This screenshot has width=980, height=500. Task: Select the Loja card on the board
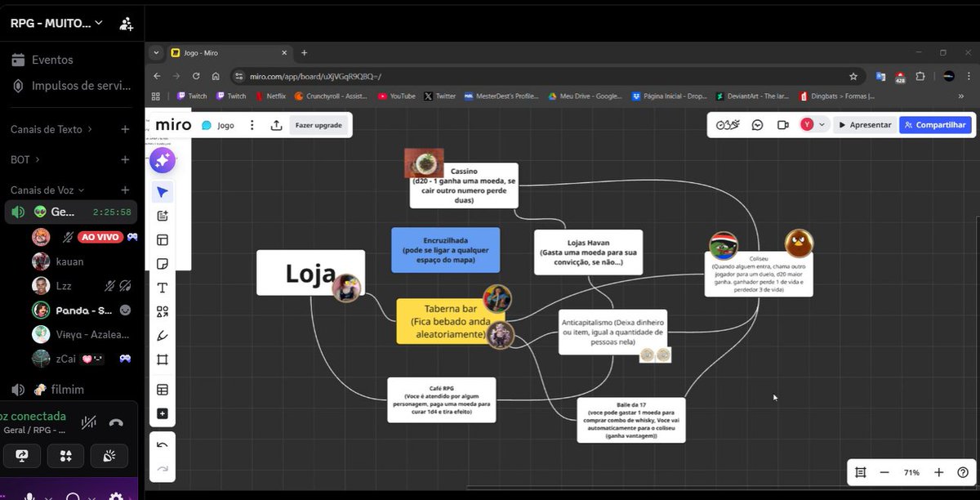(310, 273)
